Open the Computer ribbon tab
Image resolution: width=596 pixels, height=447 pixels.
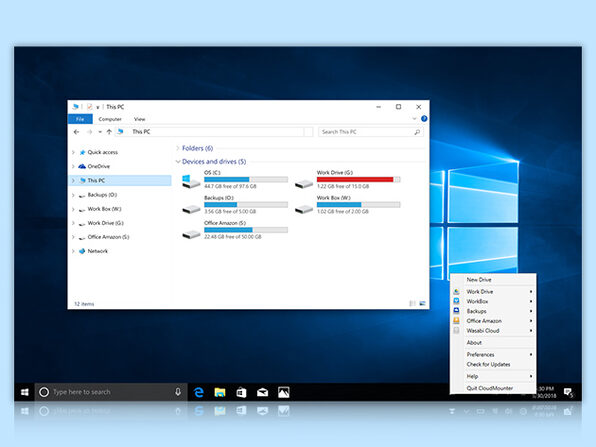pos(110,119)
